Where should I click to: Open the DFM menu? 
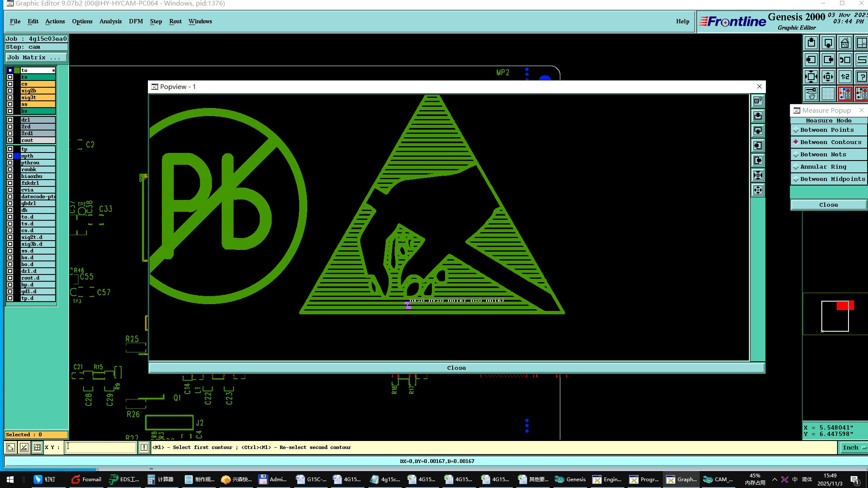[136, 21]
